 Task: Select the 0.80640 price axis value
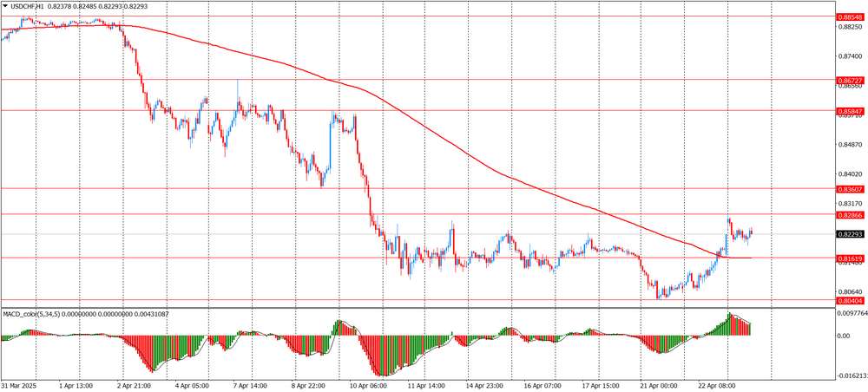point(852,292)
